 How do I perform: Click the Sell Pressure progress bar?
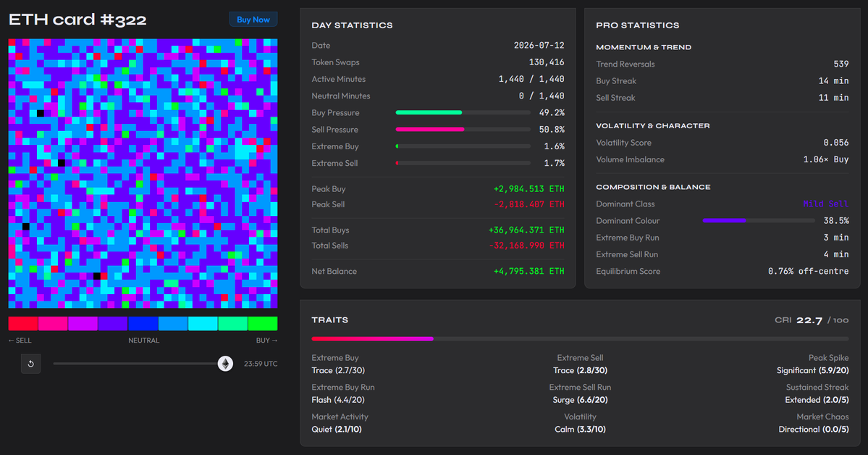coord(463,129)
